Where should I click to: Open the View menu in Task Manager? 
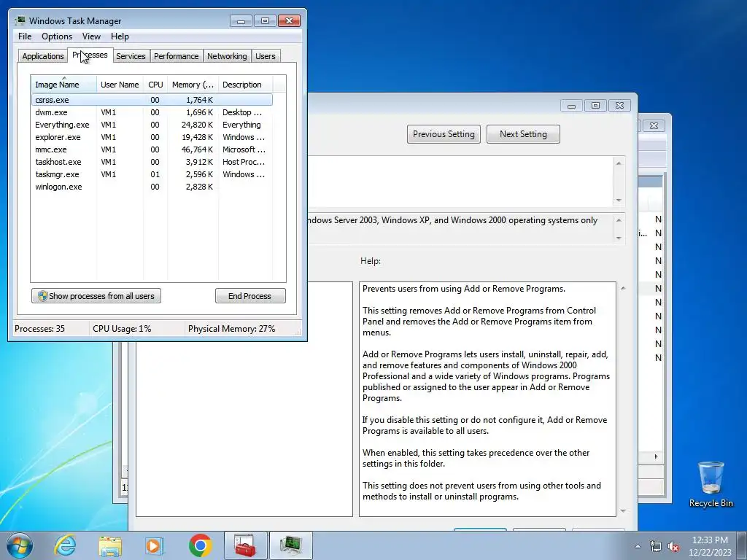(91, 36)
